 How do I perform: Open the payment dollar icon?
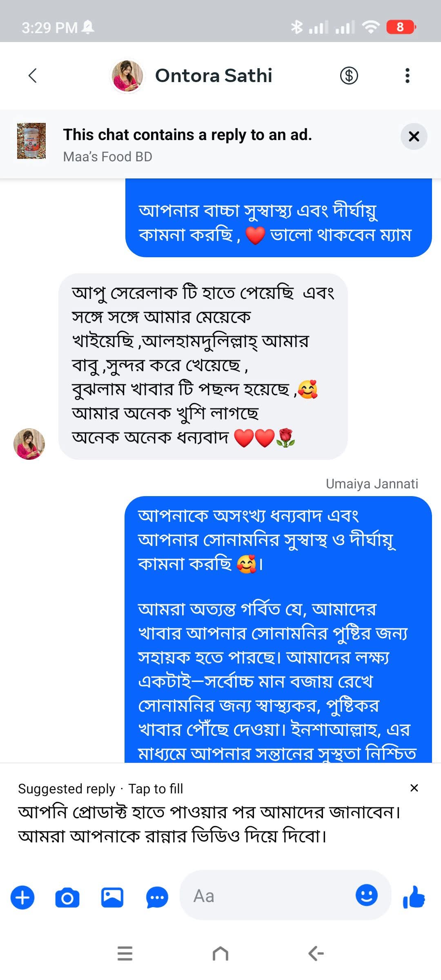pyautogui.click(x=349, y=76)
